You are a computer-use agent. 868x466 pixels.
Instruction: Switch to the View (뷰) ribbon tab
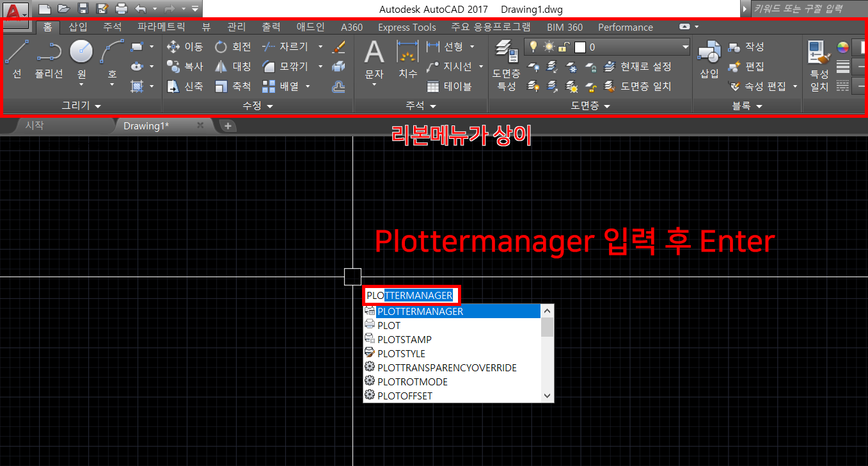pyautogui.click(x=206, y=27)
